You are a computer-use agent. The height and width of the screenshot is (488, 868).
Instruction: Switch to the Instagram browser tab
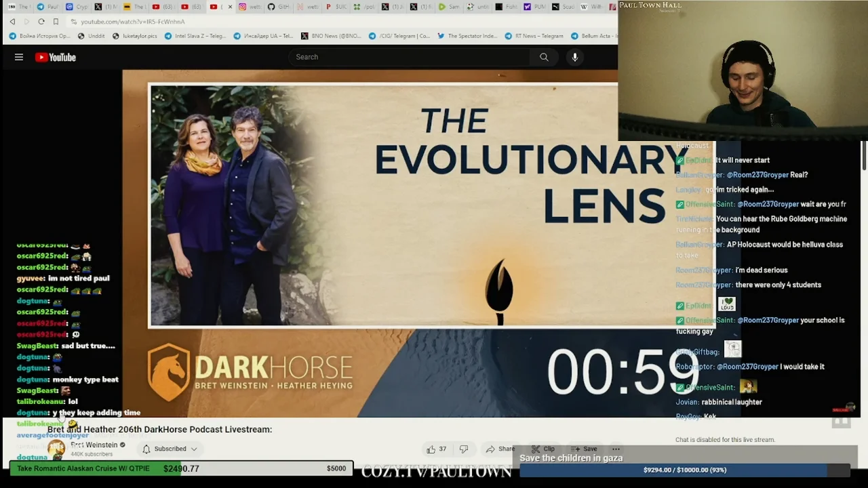pos(248,7)
